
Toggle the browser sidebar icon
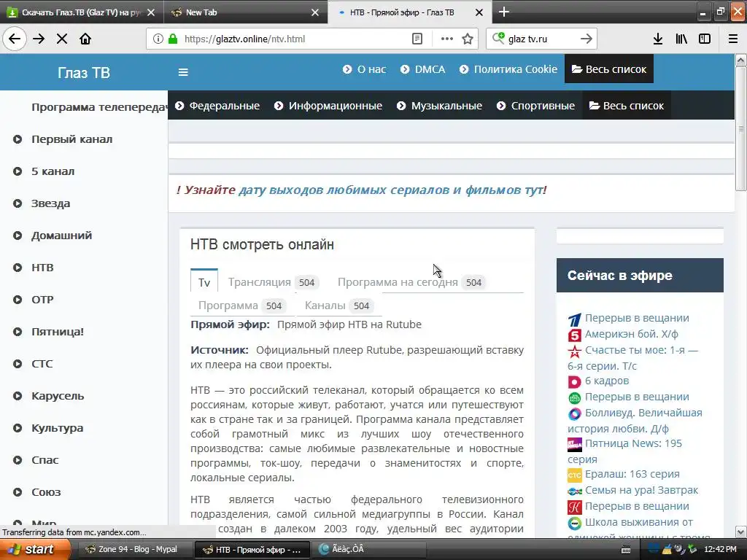[705, 39]
